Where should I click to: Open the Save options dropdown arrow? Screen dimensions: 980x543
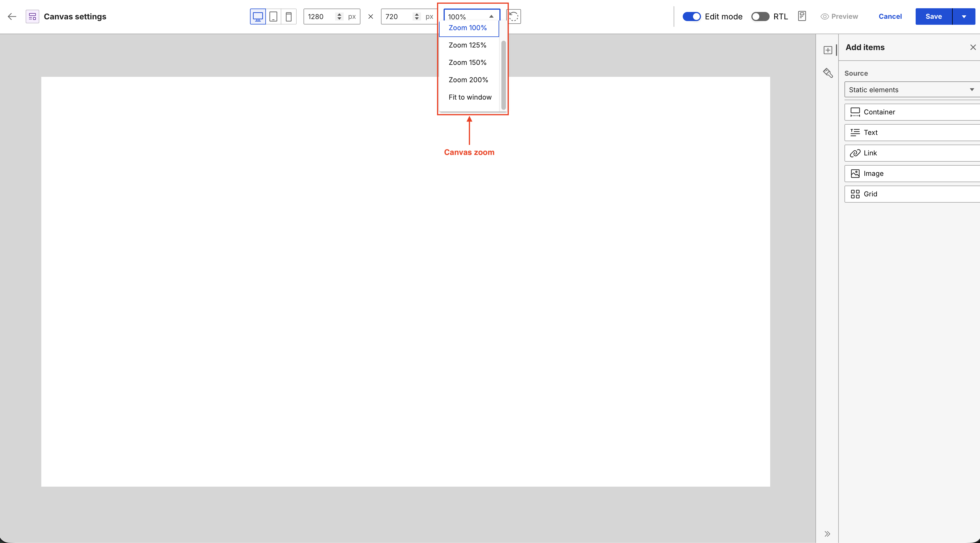964,16
